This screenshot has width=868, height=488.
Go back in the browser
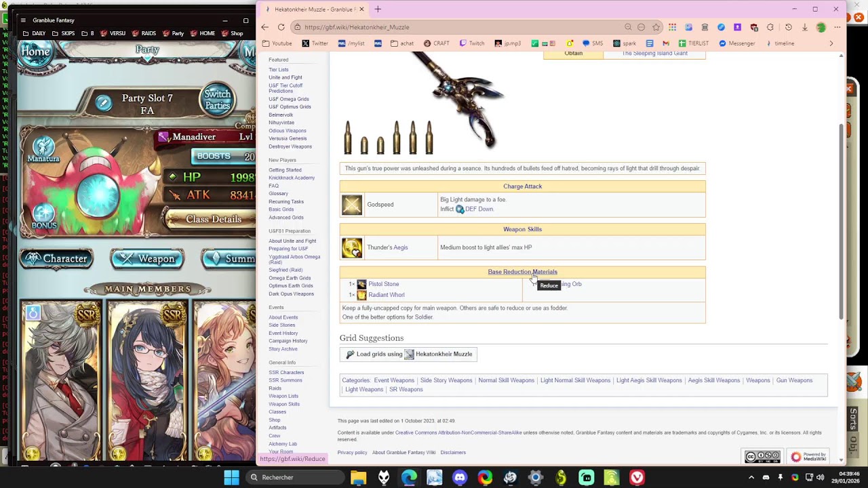point(265,27)
